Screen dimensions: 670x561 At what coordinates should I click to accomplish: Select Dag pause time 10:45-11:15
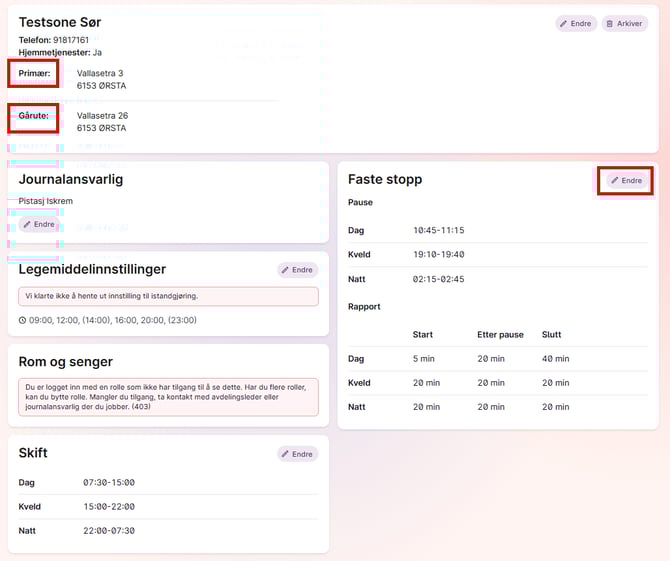point(438,230)
